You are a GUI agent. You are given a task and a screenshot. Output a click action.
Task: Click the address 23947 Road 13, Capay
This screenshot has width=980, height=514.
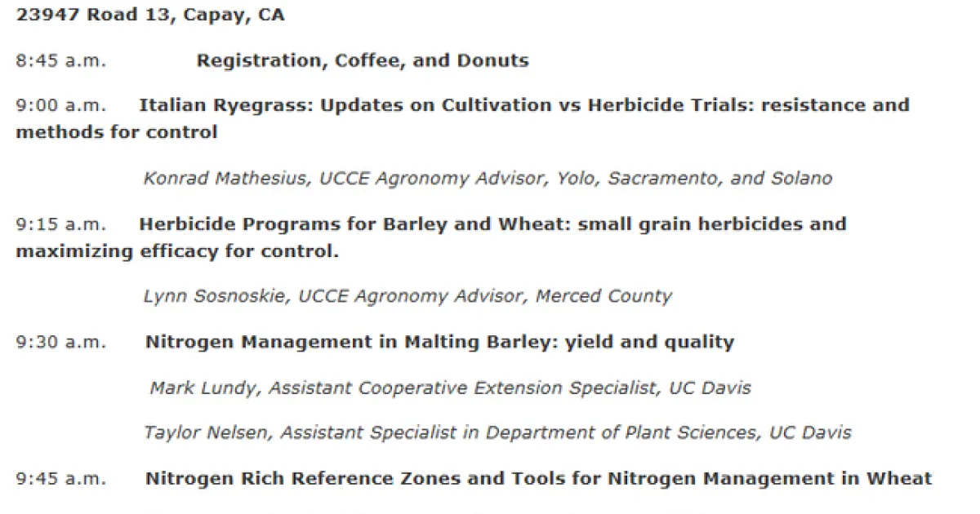149,16
